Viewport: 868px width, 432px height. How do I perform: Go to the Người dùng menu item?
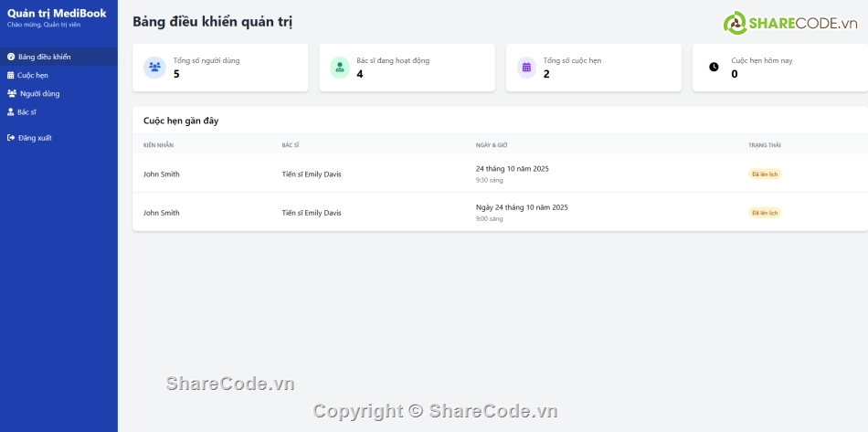tap(39, 93)
